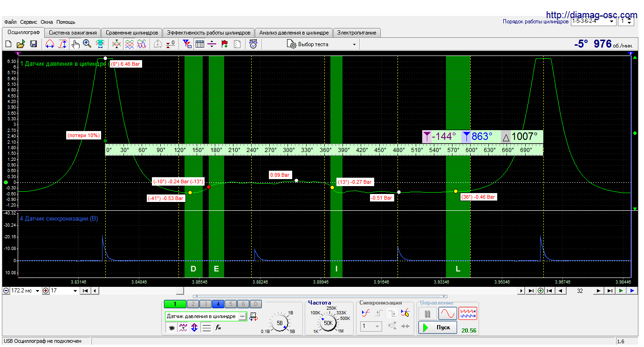Switch to Анализ давления в цилиндре tab
This screenshot has width=644, height=347.
(294, 33)
